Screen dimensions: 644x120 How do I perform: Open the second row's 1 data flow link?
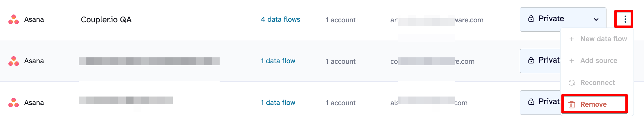pos(278,61)
